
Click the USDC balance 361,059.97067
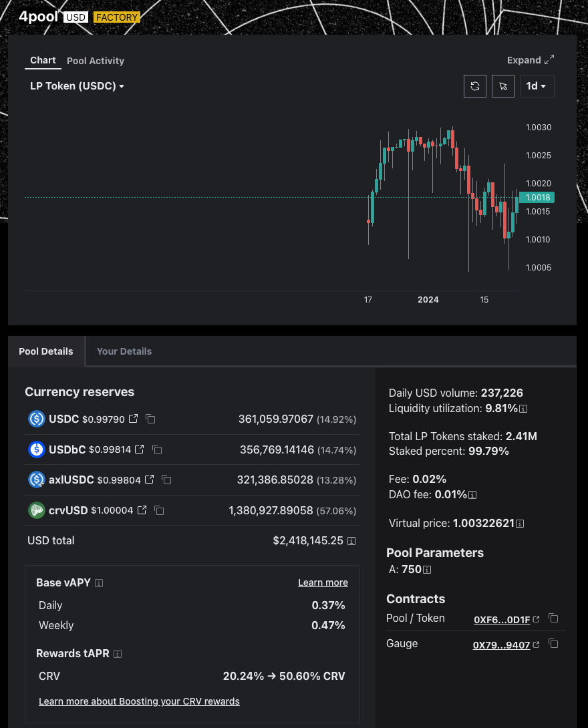click(x=276, y=419)
